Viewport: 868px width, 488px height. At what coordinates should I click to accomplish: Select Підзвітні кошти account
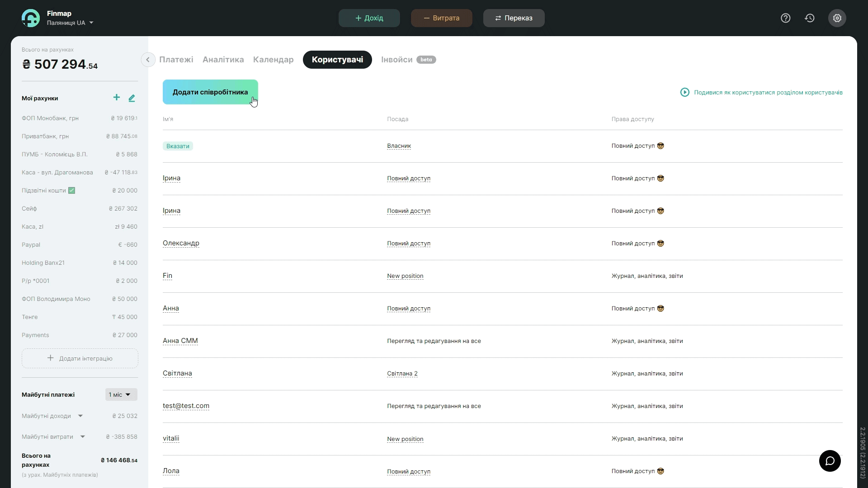click(80, 190)
